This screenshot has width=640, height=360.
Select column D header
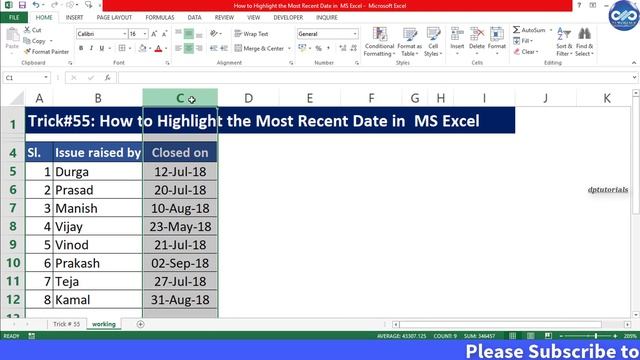[x=248, y=98]
